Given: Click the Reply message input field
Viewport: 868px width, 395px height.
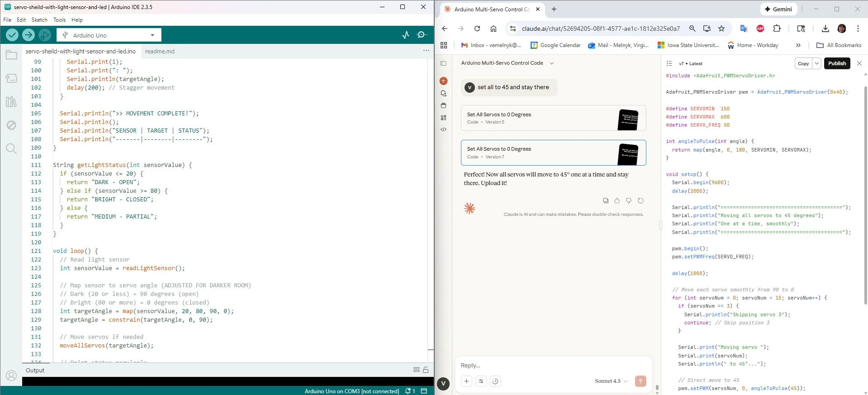Looking at the screenshot, I should pos(553,366).
